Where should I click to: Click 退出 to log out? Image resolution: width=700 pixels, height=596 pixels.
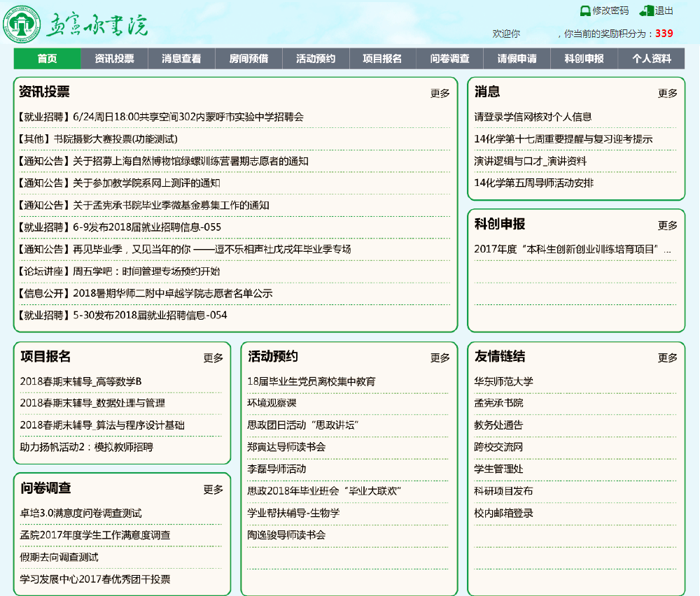tap(664, 10)
